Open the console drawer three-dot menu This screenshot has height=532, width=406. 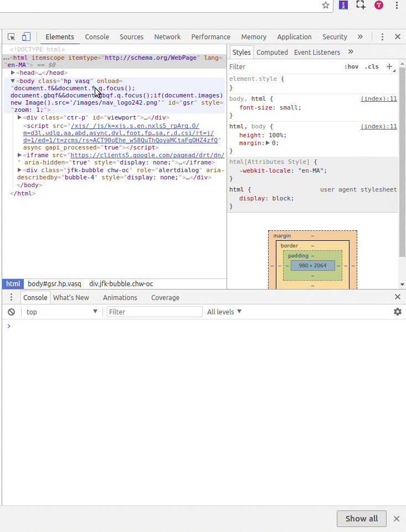click(11, 297)
